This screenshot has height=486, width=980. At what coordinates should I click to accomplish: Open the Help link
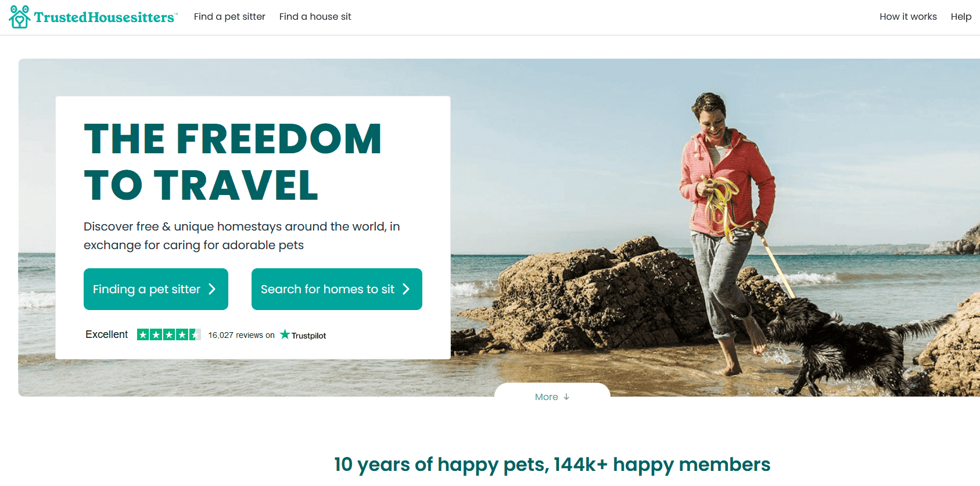point(961,17)
